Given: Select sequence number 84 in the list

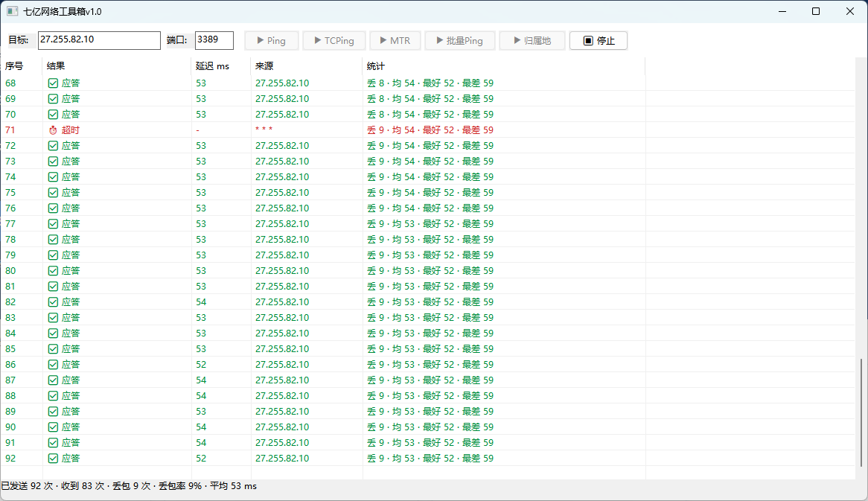Looking at the screenshot, I should 10,334.
